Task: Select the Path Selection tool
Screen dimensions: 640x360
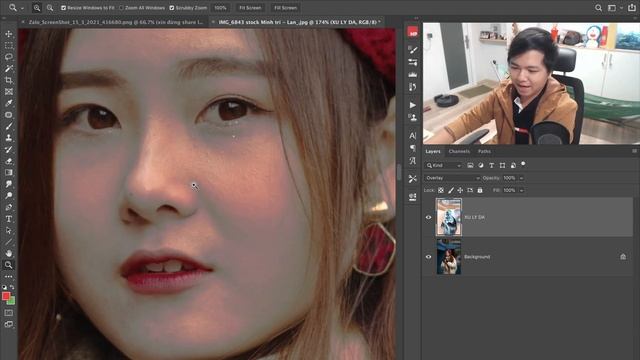Action: tap(9, 231)
